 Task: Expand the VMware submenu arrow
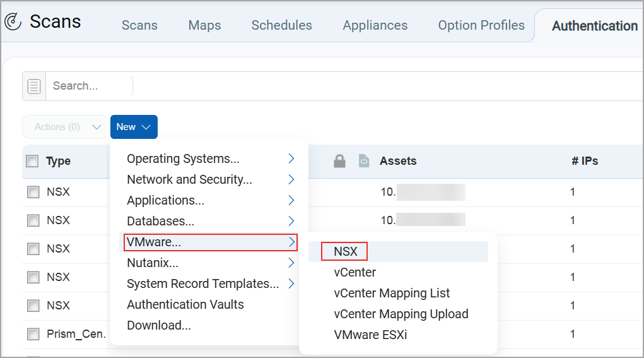(291, 242)
